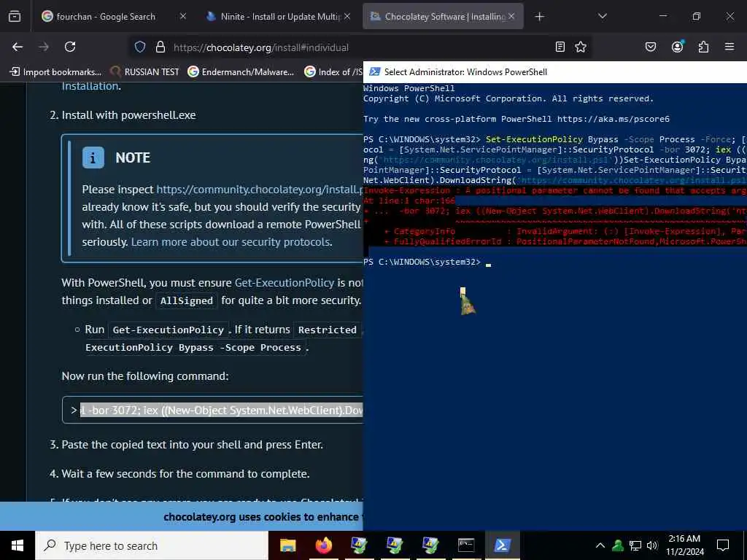747x560 pixels.
Task: Open the Windows Start menu
Action: [x=18, y=545]
